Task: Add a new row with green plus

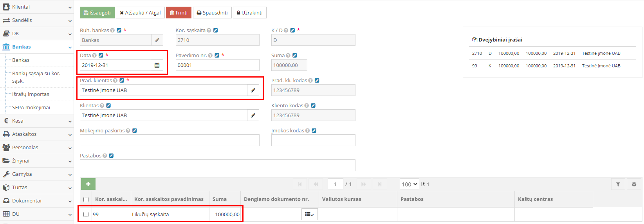Action: click(x=88, y=184)
